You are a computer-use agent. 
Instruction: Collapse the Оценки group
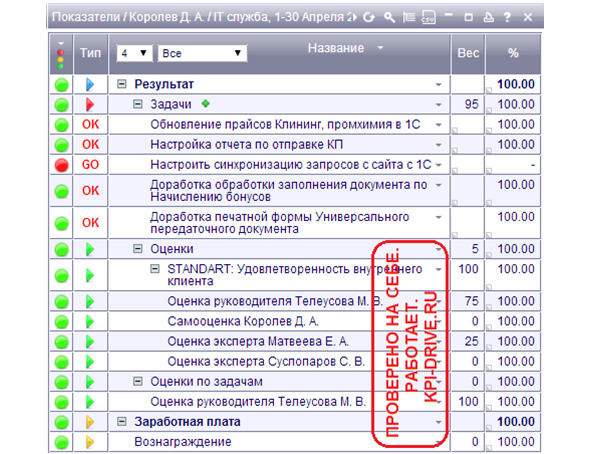[x=138, y=249]
